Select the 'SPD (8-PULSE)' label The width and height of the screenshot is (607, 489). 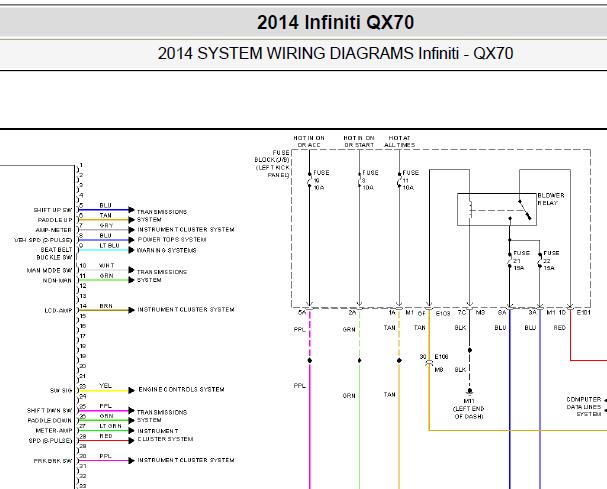pos(50,441)
